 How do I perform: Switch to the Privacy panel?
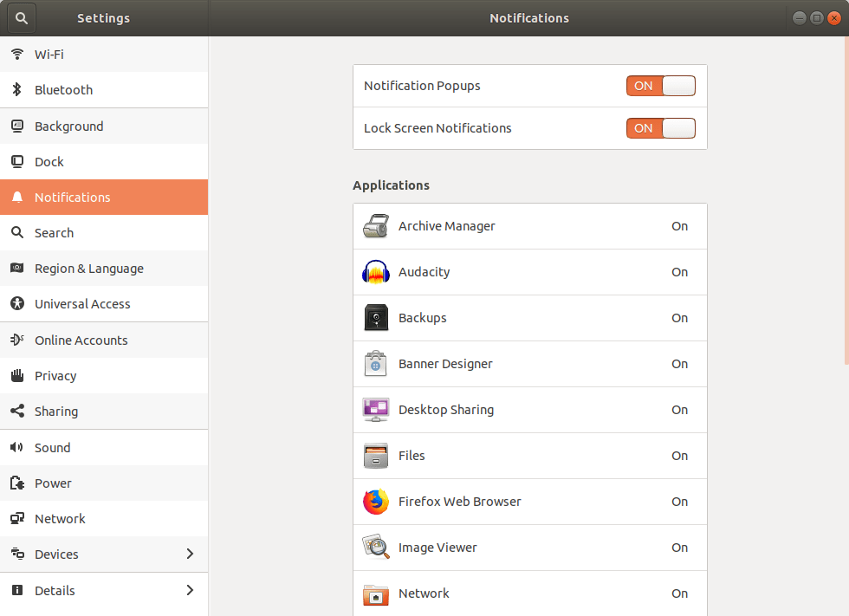[x=55, y=376]
